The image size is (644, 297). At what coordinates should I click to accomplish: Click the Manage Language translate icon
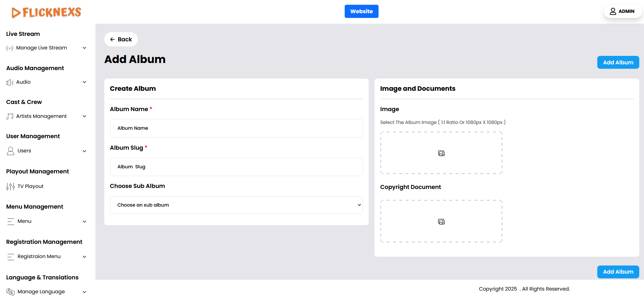[10, 292]
